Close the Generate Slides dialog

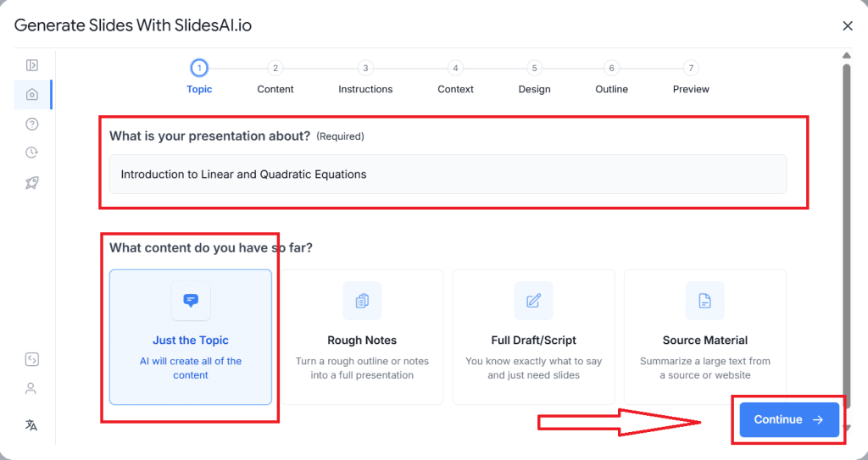tap(848, 25)
